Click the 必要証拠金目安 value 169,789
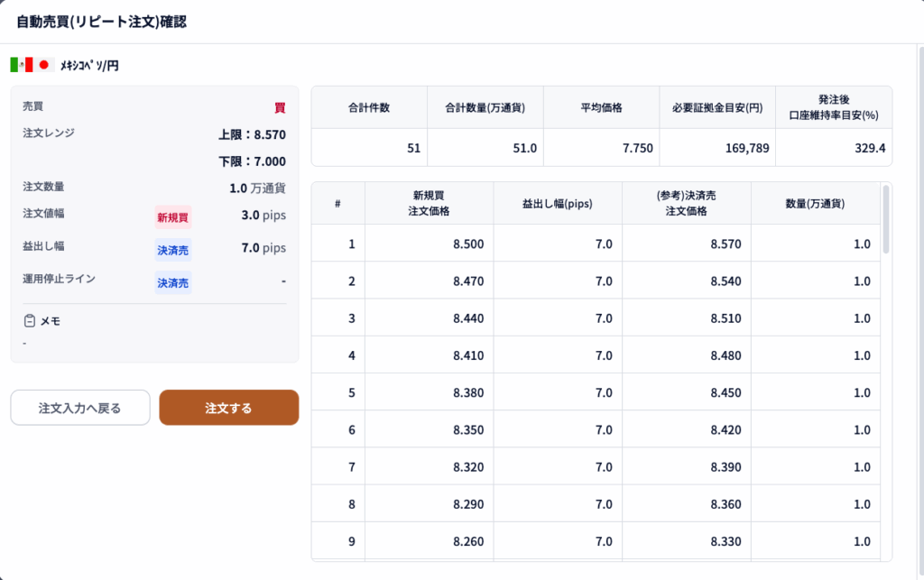The width and height of the screenshot is (924, 580). pyautogui.click(x=744, y=148)
